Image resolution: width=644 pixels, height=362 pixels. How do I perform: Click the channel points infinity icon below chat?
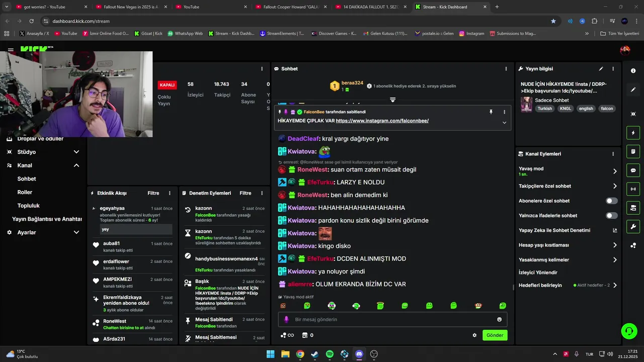click(x=287, y=335)
